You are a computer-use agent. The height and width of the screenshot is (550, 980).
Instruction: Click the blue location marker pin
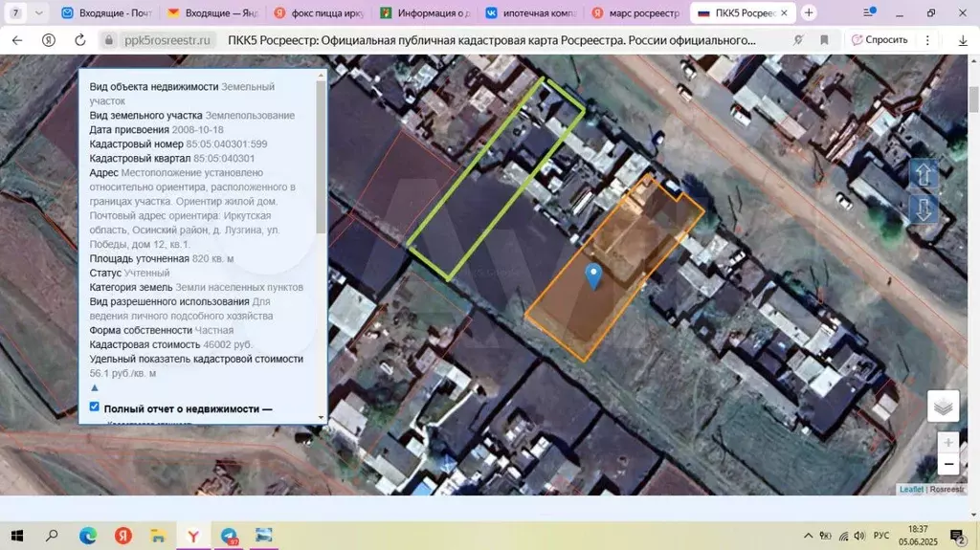pos(593,275)
